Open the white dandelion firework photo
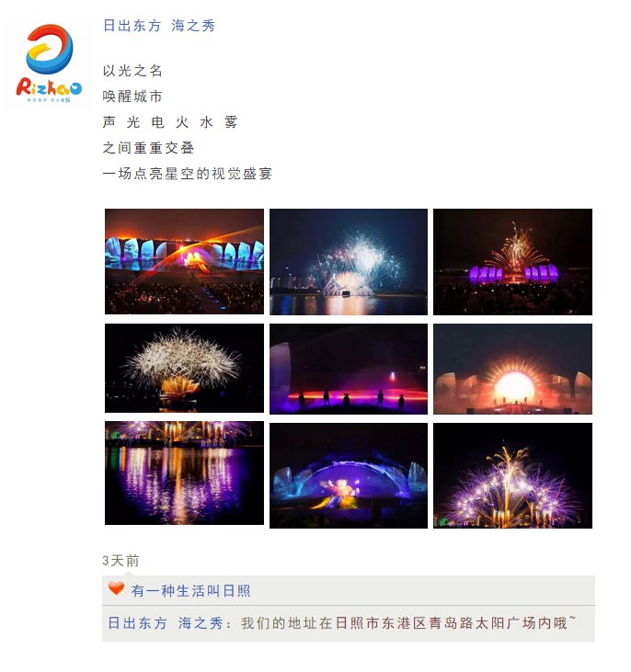Screen dimensions: 631x672 point(184,368)
